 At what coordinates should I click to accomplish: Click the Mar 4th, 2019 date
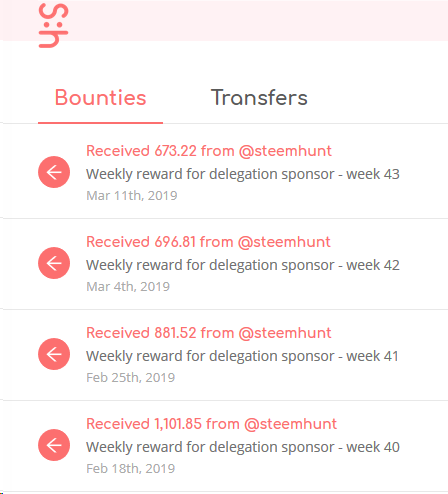pos(128,287)
